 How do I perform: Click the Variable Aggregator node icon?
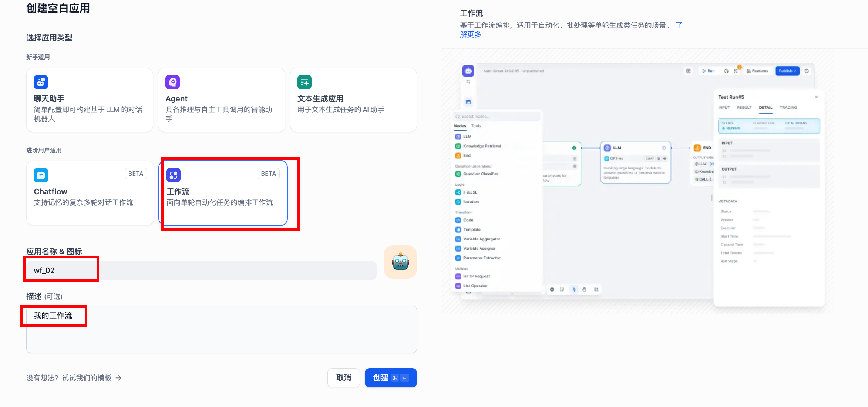[458, 239]
